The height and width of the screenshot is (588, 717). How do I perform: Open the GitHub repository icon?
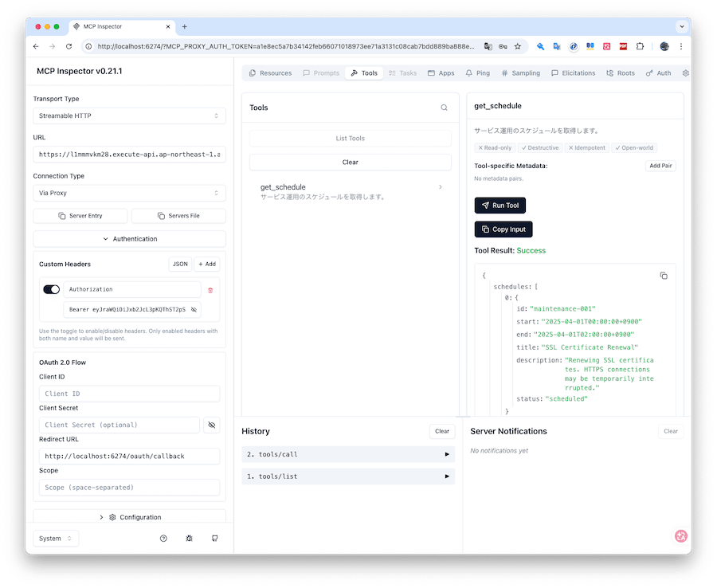coord(214,538)
